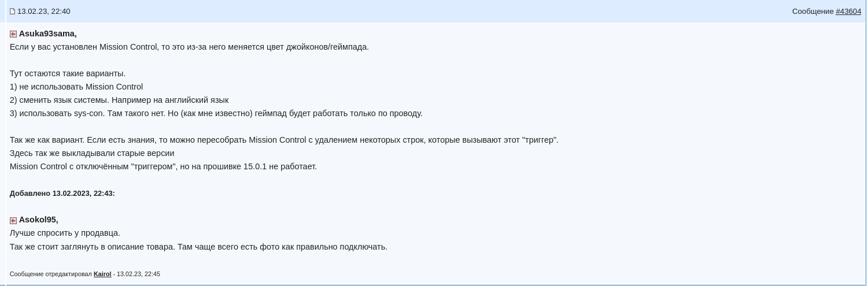Click the line mentioning firmware 15.0.1
The height and width of the screenshot is (286, 868).
point(163,166)
